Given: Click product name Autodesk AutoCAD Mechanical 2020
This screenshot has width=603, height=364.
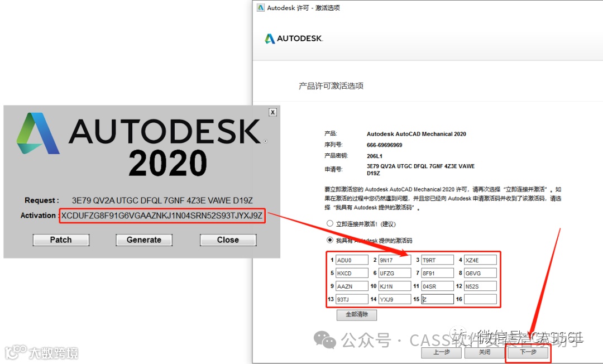Looking at the screenshot, I should [416, 134].
